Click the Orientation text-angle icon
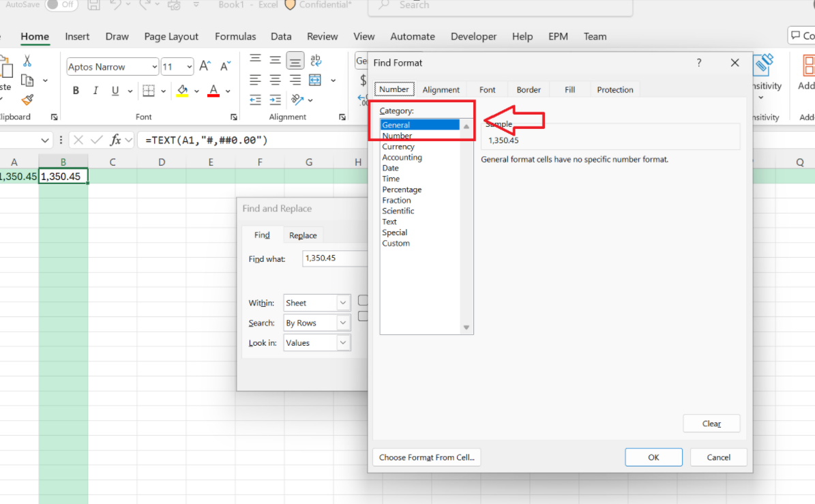Image resolution: width=815 pixels, height=504 pixels. click(297, 100)
